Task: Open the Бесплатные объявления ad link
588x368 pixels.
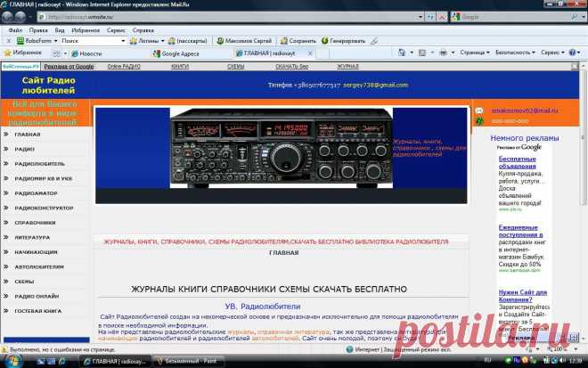Action: point(517,162)
